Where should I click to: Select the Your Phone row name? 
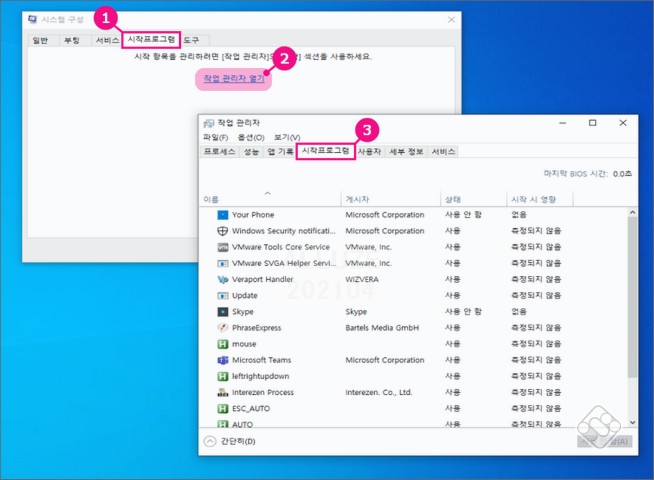pos(253,215)
